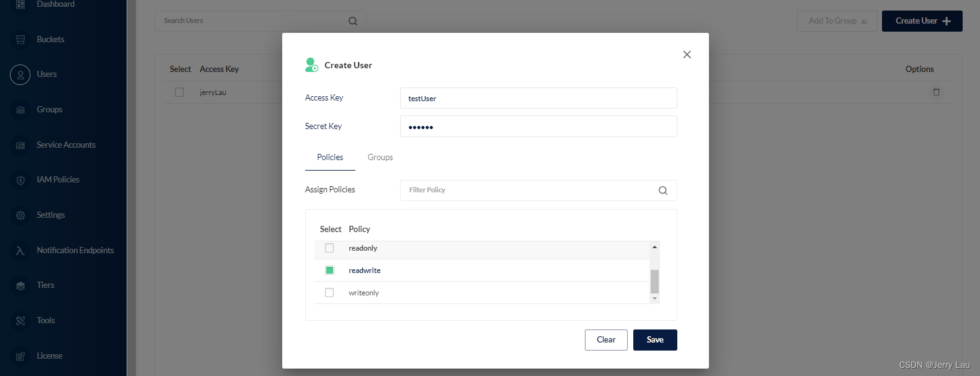Click the Create User button in header
This screenshot has width=980, height=376.
pyautogui.click(x=922, y=21)
